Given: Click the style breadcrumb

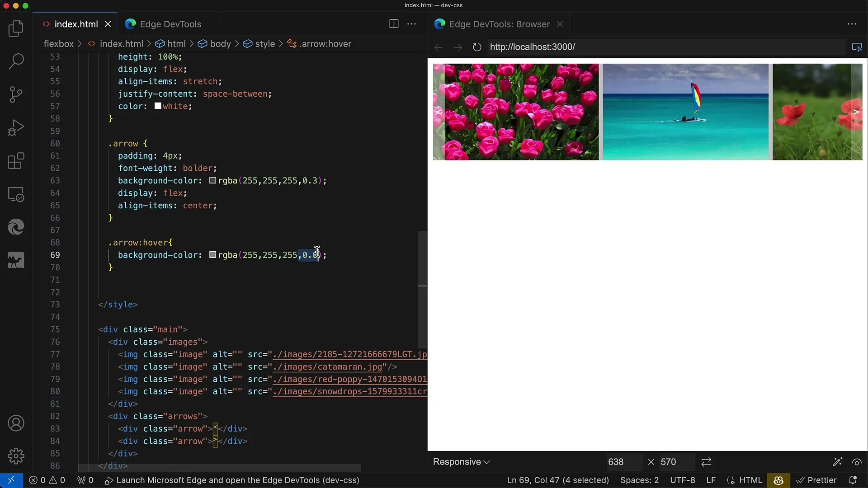Looking at the screenshot, I should [x=259, y=44].
